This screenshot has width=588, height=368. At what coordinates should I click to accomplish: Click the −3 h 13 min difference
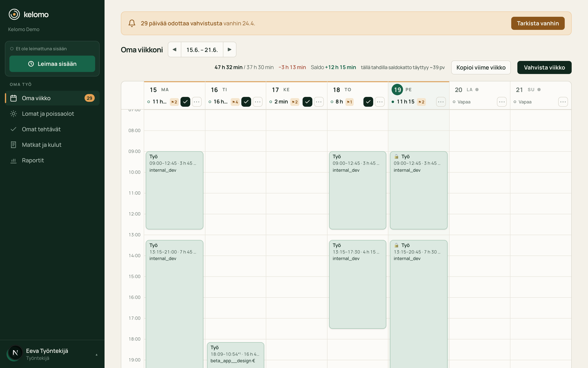292,67
